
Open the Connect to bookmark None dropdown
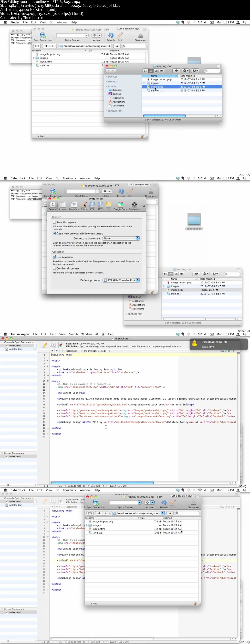coord(121,238)
